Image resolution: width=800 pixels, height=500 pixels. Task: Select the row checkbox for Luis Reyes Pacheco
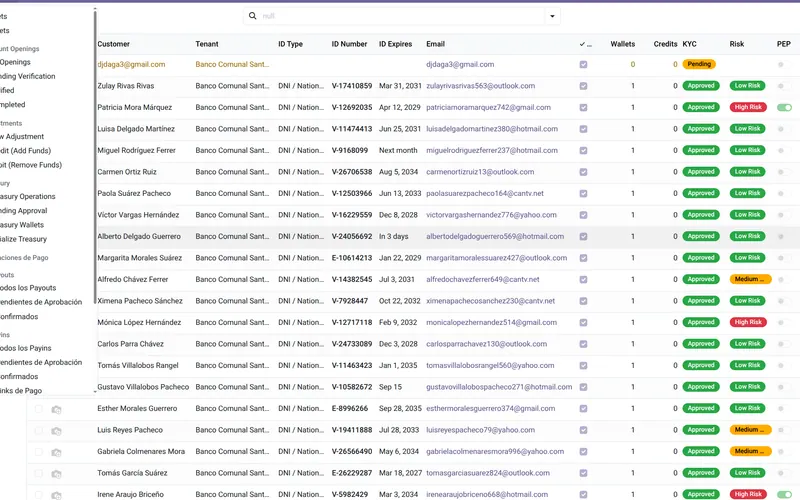pyautogui.click(x=38, y=431)
